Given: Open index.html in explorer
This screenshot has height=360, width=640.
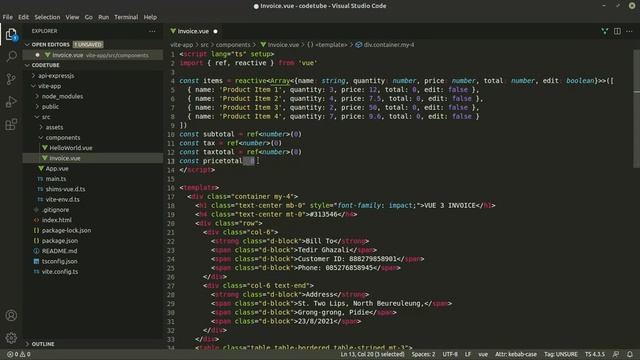Looking at the screenshot, I should (x=56, y=220).
